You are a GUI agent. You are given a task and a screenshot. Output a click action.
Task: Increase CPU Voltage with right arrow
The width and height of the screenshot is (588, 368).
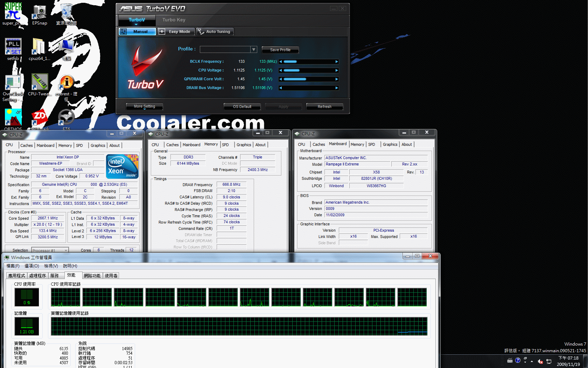[x=337, y=70]
